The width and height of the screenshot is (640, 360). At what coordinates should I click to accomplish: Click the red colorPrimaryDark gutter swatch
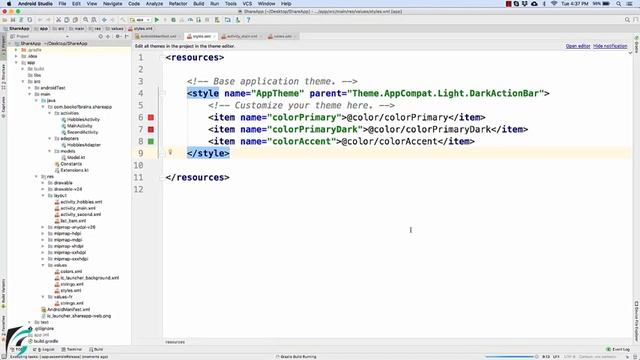[x=151, y=129]
